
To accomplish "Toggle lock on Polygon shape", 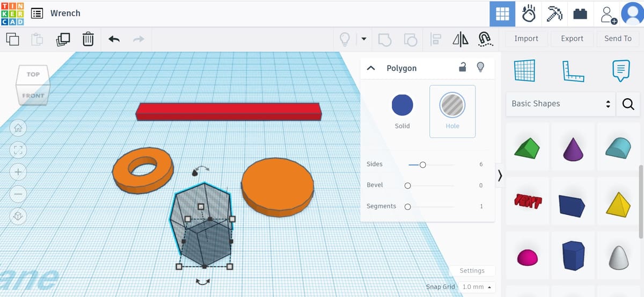I will click(462, 67).
